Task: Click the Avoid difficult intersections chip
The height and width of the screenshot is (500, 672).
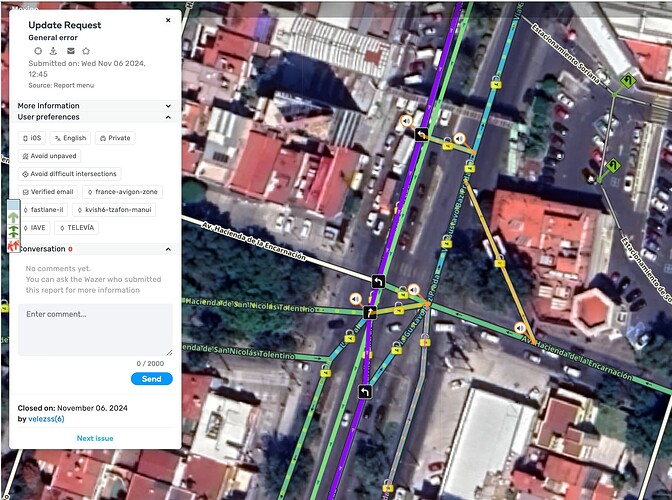Action: [x=69, y=174]
